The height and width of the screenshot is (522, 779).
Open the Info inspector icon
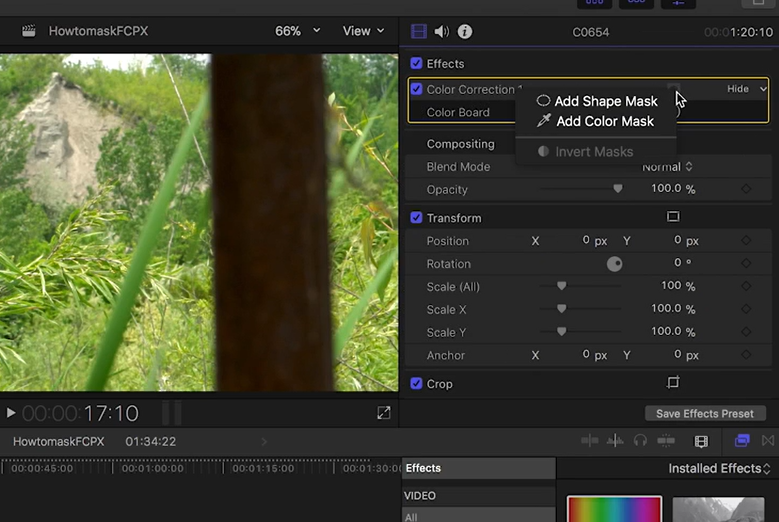465,31
